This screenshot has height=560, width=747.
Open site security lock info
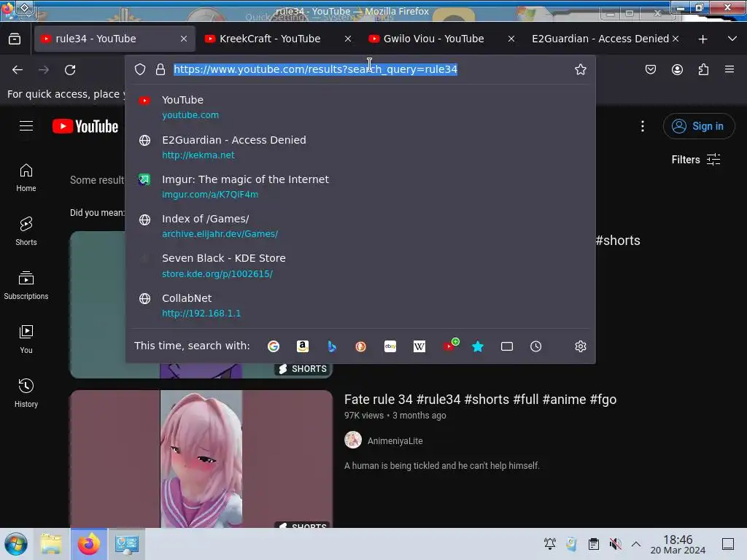click(160, 69)
